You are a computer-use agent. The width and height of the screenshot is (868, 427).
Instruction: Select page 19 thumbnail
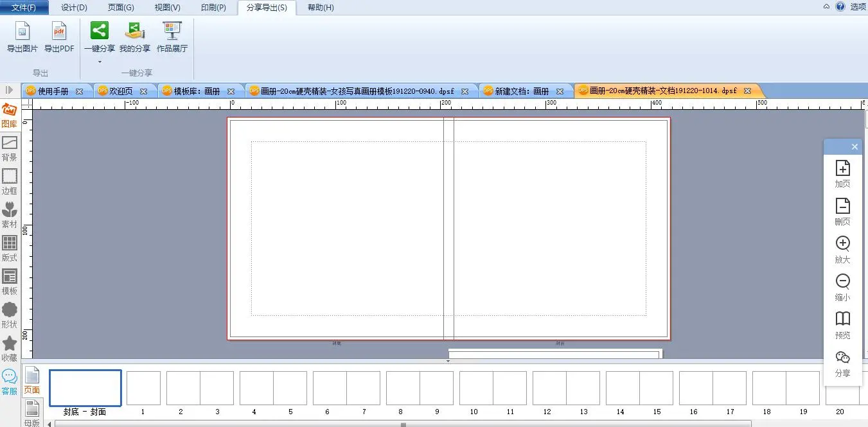[802, 388]
